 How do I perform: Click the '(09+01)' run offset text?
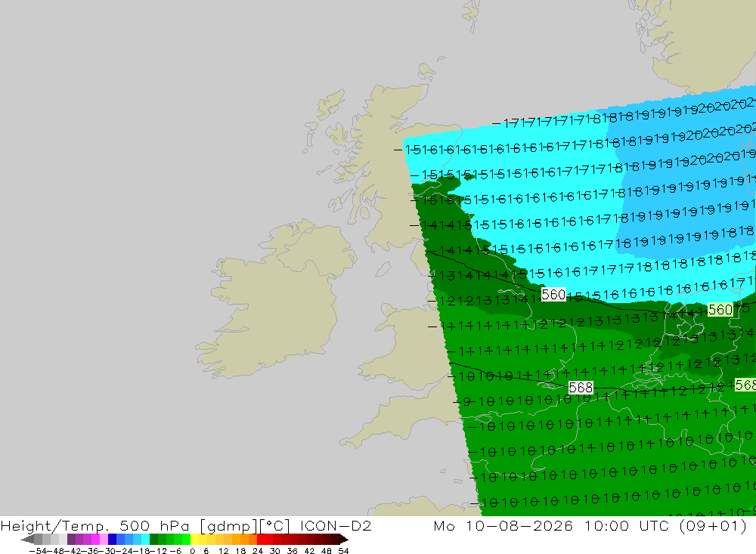pyautogui.click(x=713, y=525)
